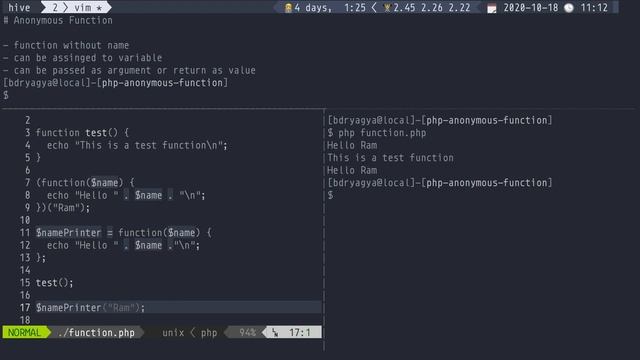Click the '17:1' cursor position
The height and width of the screenshot is (360, 640).
[300, 333]
